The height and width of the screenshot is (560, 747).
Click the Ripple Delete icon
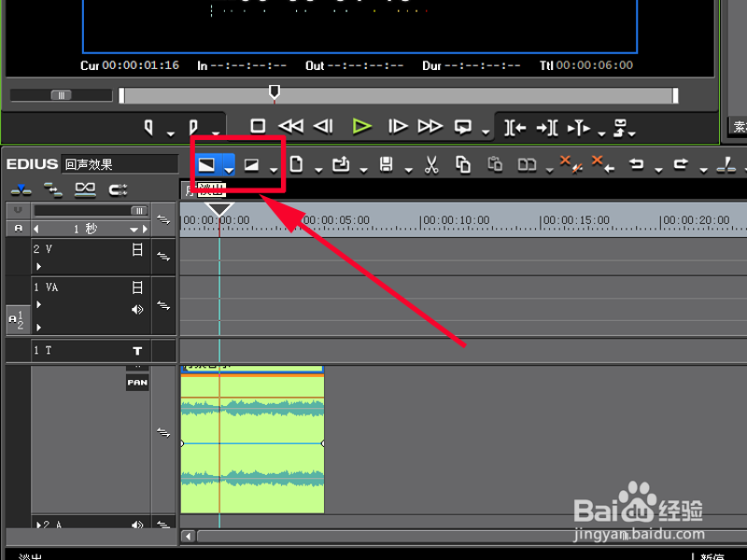pyautogui.click(x=602, y=164)
